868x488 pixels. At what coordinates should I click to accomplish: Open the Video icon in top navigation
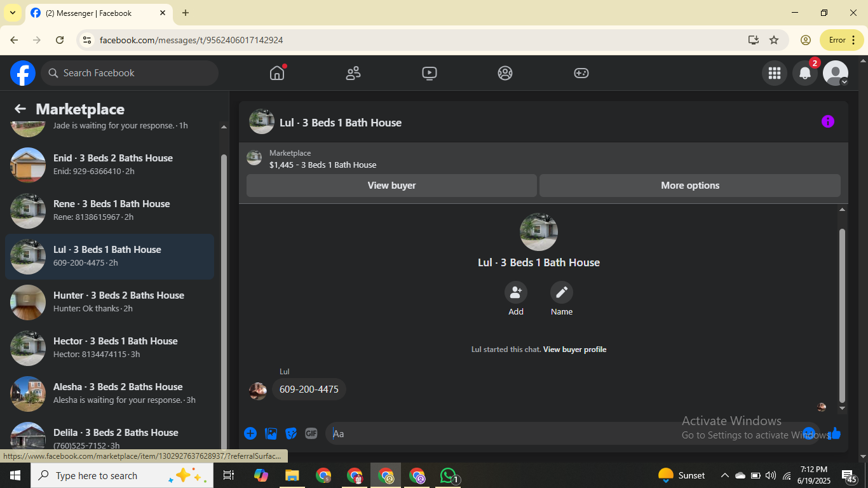[x=429, y=73]
